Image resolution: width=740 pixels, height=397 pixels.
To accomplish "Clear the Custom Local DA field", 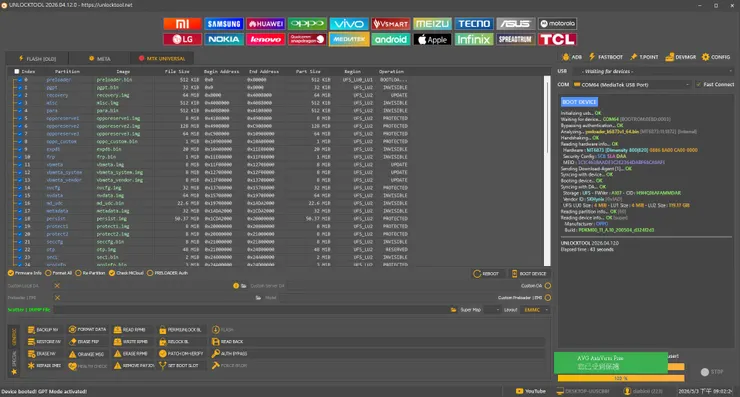I will click(57, 286).
